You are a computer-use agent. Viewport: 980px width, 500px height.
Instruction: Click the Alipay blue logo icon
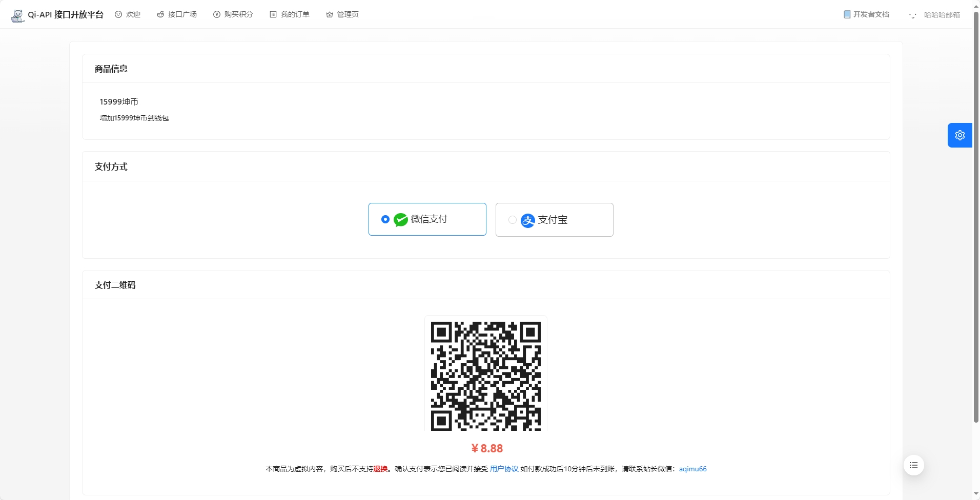pos(528,220)
